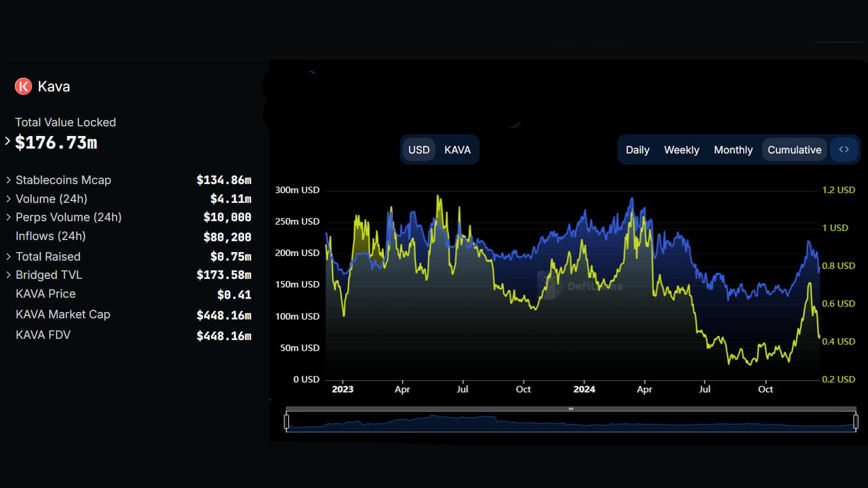Click the KAVA Price label
This screenshot has width=868, height=488.
[x=46, y=294]
